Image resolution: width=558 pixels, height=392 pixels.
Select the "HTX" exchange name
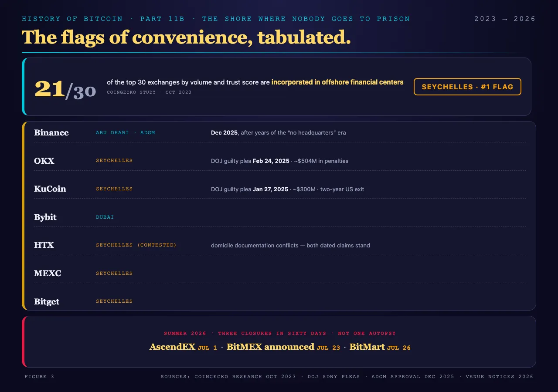click(x=44, y=245)
